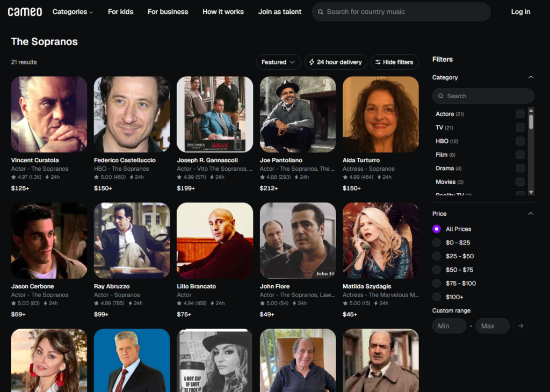Viewport: 550px width, 392px height.
Task: Open Joseph R. Gannascoli's photo thumbnail
Action: (215, 114)
